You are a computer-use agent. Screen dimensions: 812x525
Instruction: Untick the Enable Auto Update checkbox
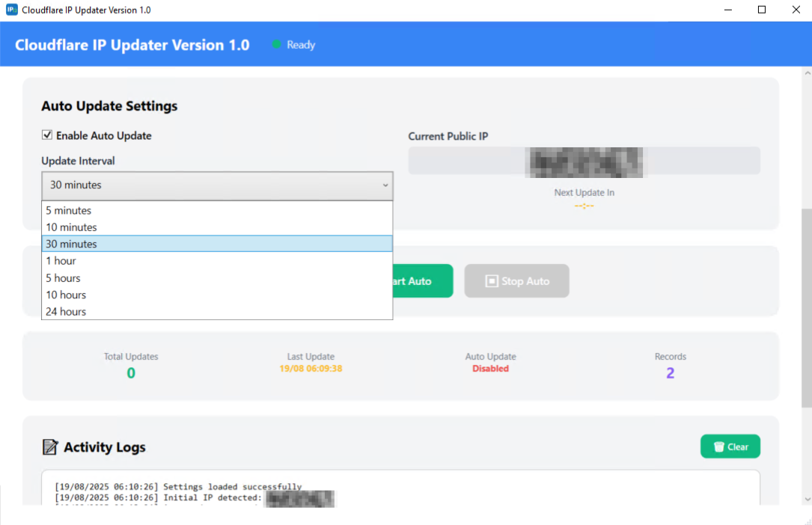[47, 135]
